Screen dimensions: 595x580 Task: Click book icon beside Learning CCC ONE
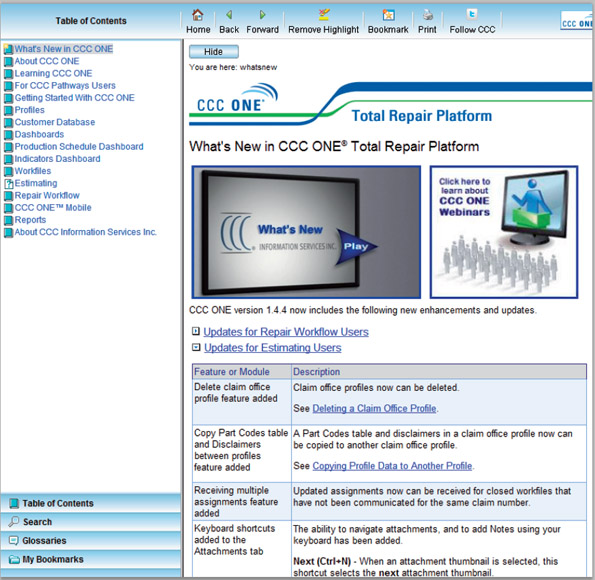pos(8,74)
